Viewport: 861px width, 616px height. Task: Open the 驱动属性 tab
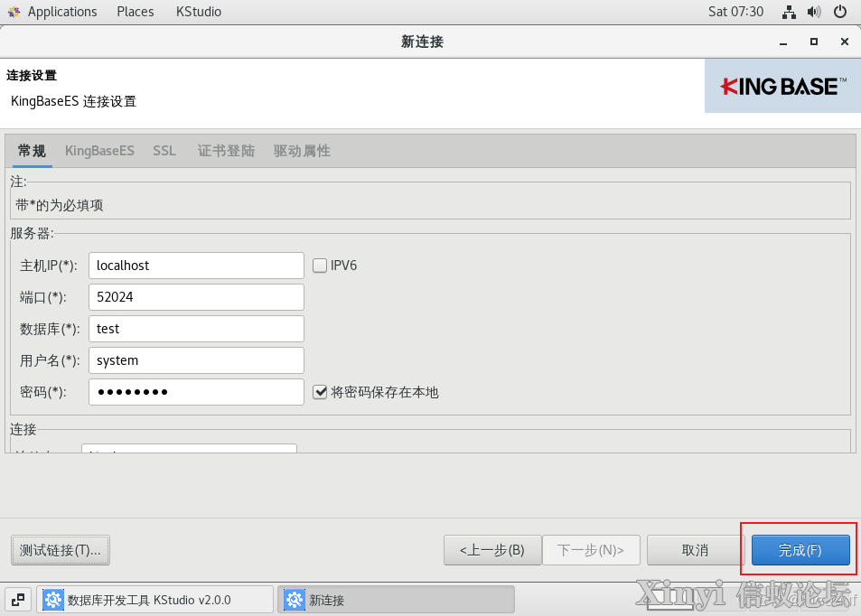(302, 151)
